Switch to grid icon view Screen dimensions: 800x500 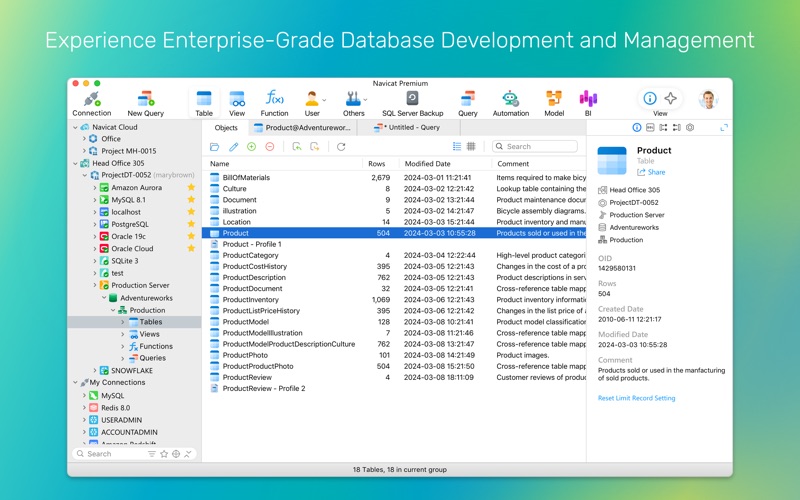[x=471, y=146]
